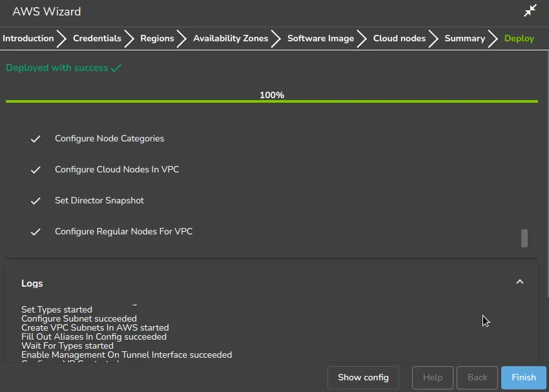
Task: Click log line 'Fill Out Aliases In Config succeeded'
Action: (94, 336)
